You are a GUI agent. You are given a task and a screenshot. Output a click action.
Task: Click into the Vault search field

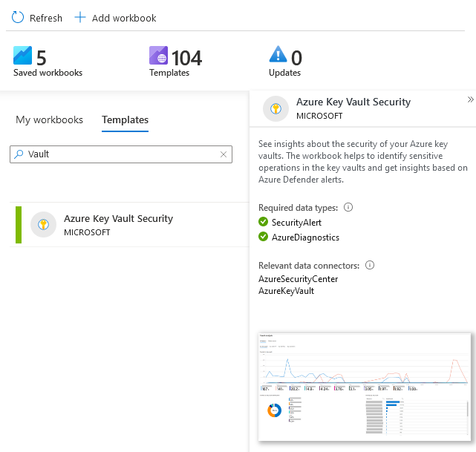119,154
